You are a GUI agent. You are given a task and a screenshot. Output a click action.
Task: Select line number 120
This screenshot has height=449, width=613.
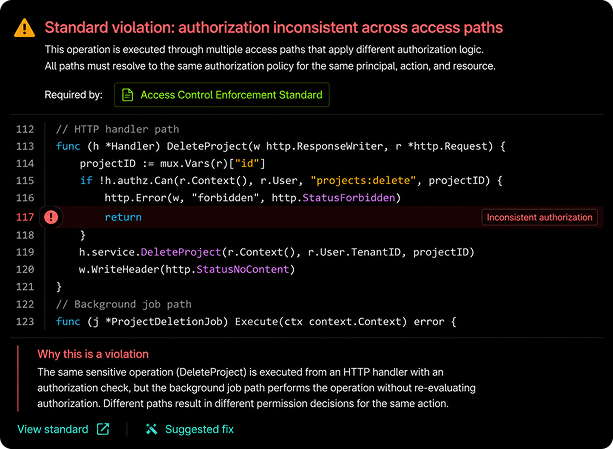pyautogui.click(x=25, y=269)
